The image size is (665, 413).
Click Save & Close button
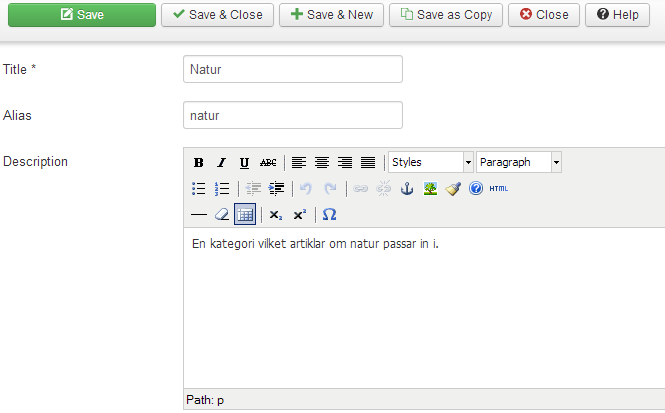217,15
